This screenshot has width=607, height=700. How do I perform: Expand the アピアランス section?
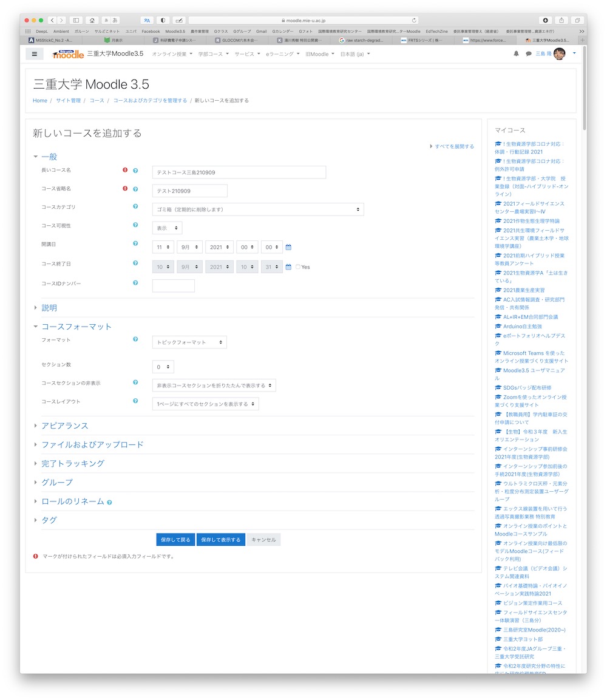(x=64, y=426)
